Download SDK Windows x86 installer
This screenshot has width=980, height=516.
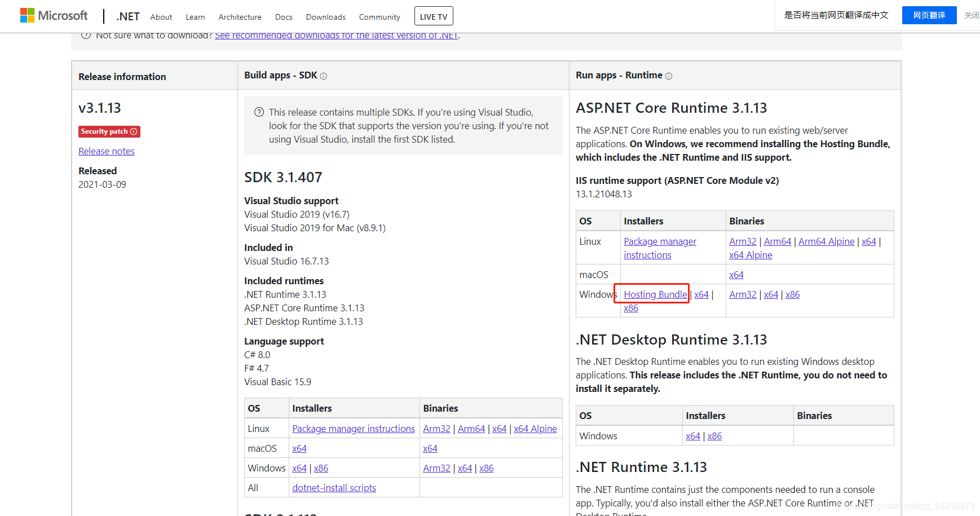pos(321,468)
